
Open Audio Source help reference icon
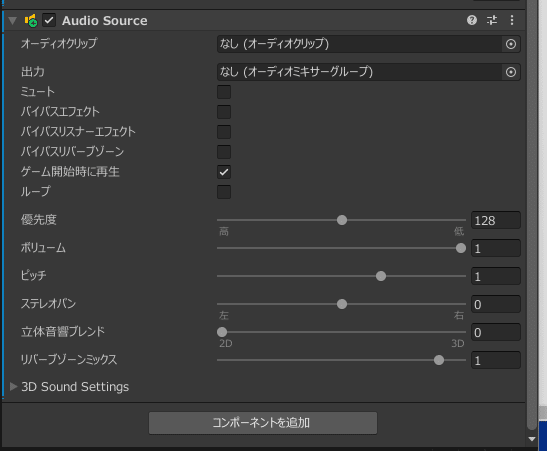click(472, 20)
